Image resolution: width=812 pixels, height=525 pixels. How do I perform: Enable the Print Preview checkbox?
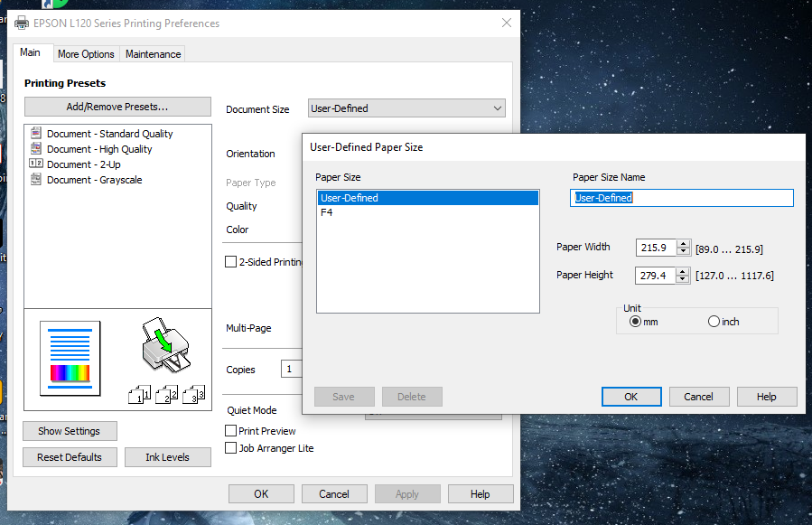point(231,431)
